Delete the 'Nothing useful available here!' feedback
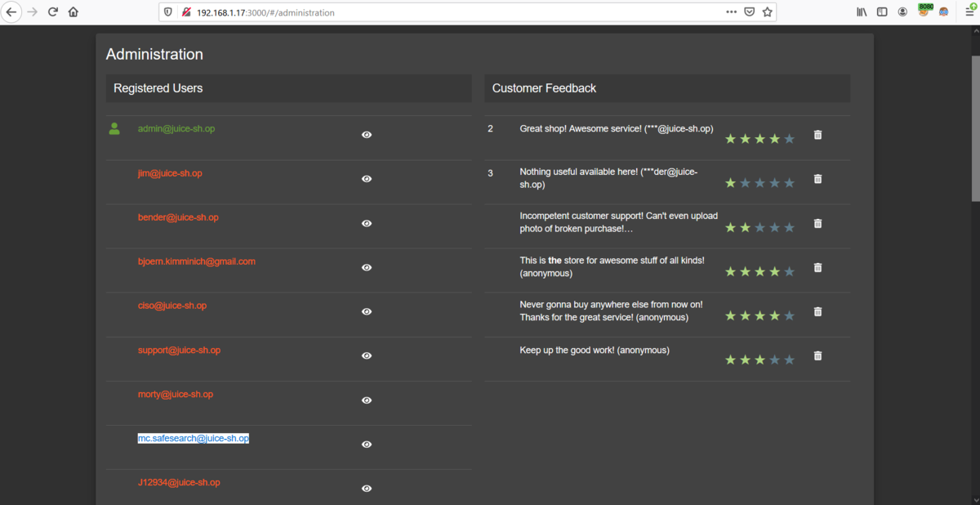980x505 pixels. coord(817,179)
